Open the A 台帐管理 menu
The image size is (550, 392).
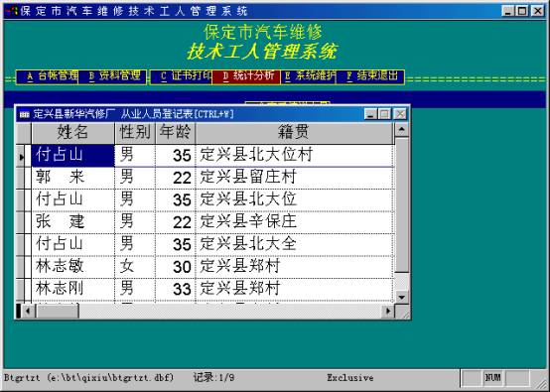(48, 76)
